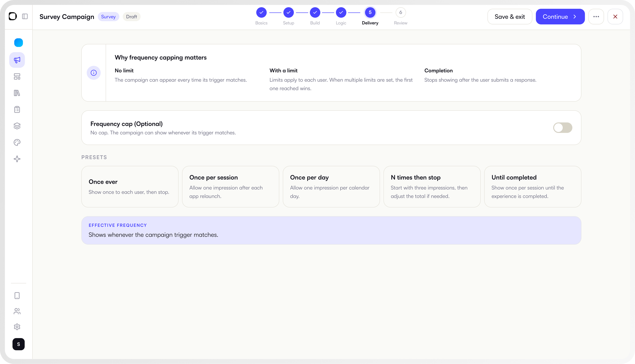Choose the Until completed preset card
The image size is (635, 364).
pos(532,186)
